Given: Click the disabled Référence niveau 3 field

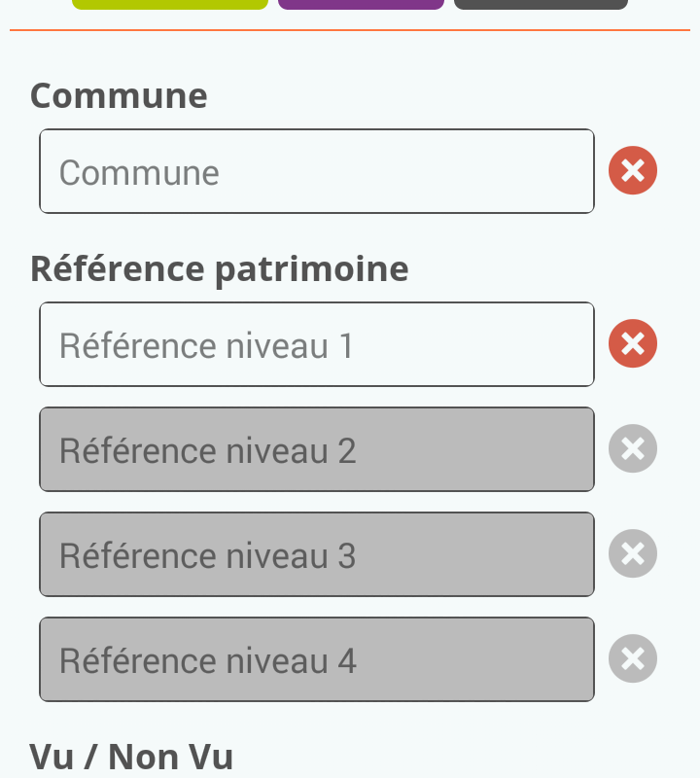Looking at the screenshot, I should pyautogui.click(x=317, y=554).
